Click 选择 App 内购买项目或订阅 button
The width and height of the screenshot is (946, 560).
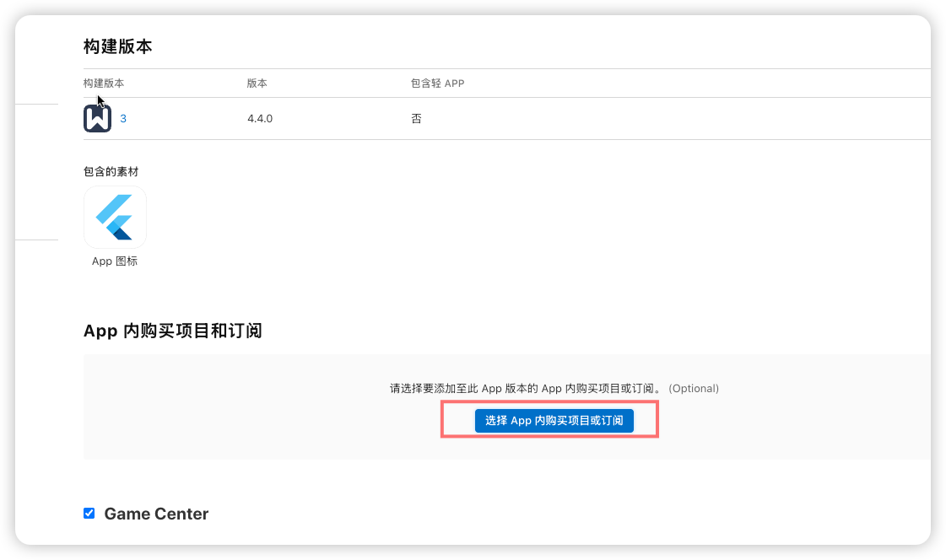554,420
